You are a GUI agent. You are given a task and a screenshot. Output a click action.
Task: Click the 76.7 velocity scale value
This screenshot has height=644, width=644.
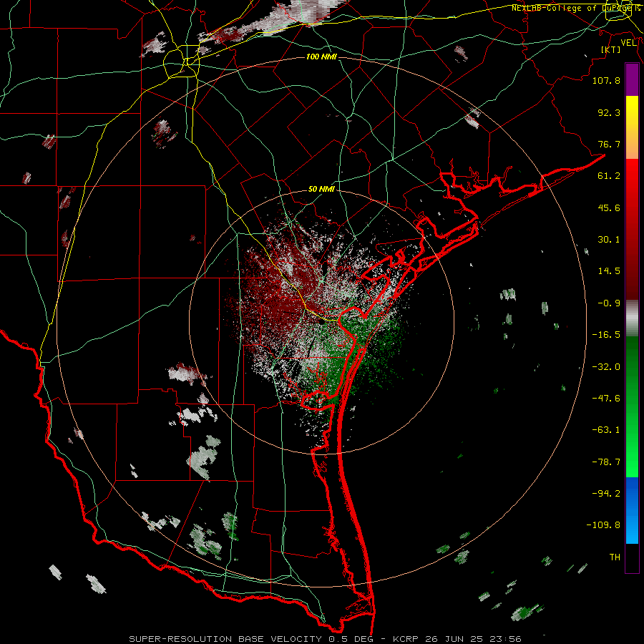pos(609,144)
